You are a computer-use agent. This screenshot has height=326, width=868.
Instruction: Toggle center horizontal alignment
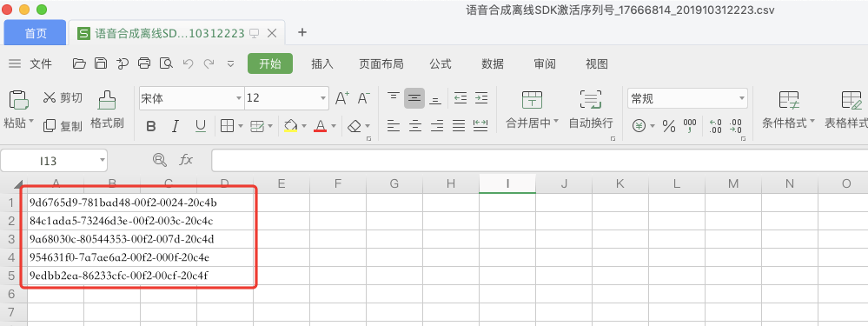[415, 126]
